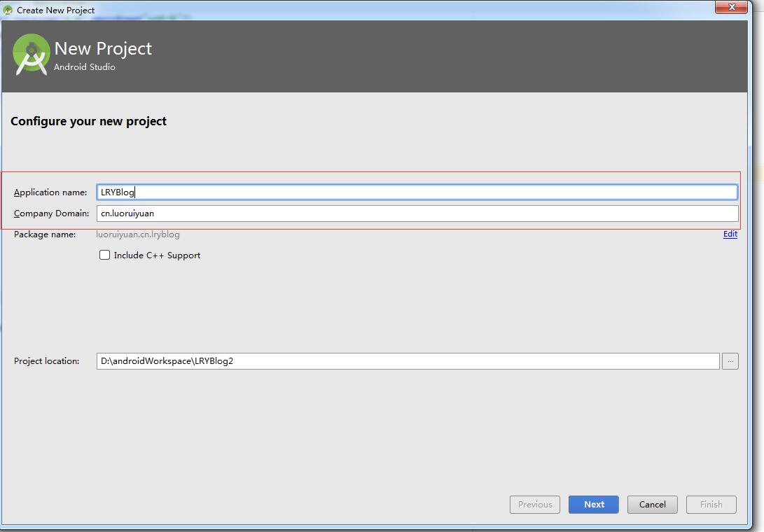The width and height of the screenshot is (764, 532).
Task: Click the Project location path field
Action: point(408,361)
